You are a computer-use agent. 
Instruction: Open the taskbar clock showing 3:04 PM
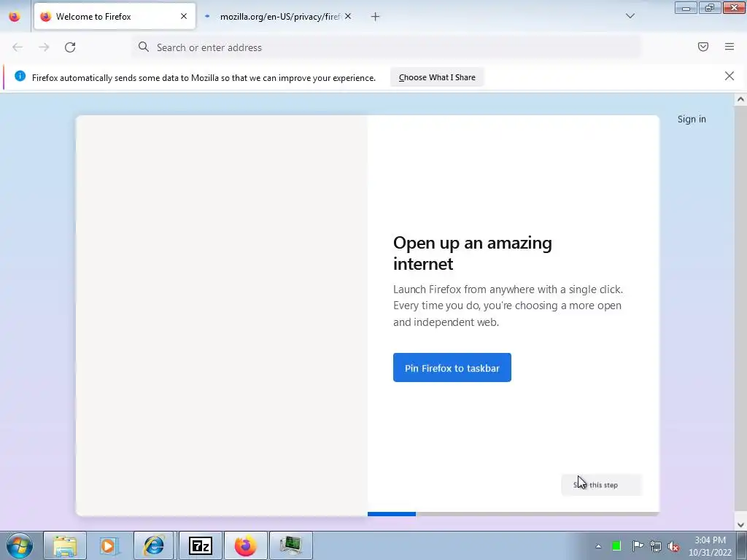coord(710,546)
